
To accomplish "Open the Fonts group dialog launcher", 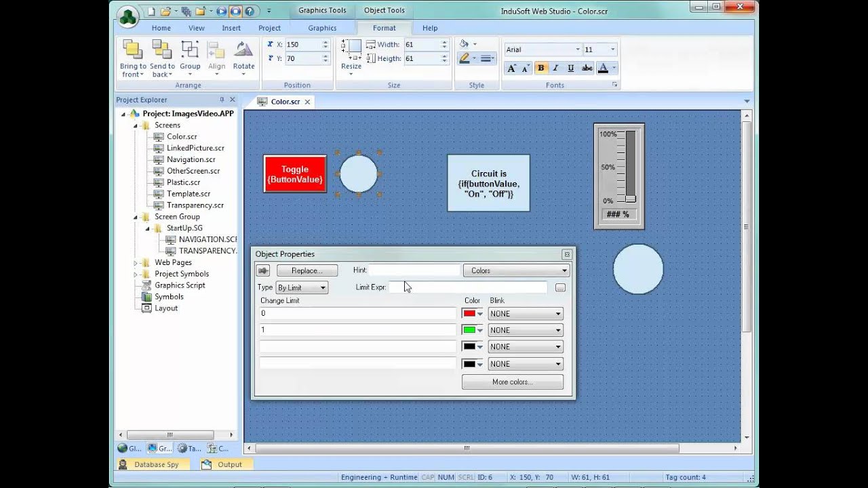I will pyautogui.click(x=615, y=85).
